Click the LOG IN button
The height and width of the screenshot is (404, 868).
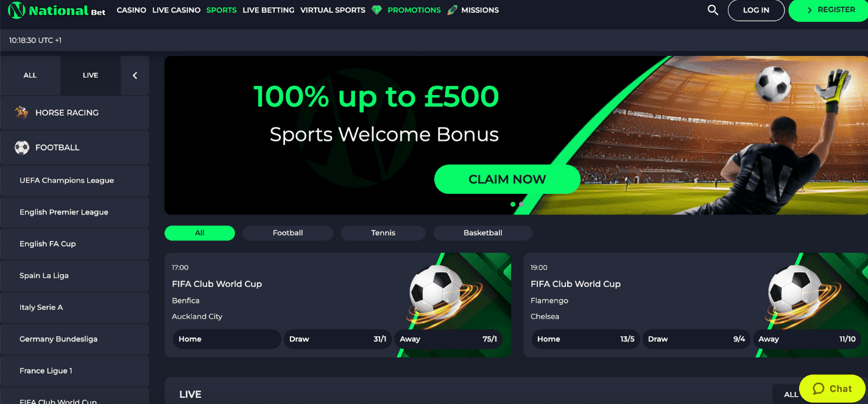point(756,10)
